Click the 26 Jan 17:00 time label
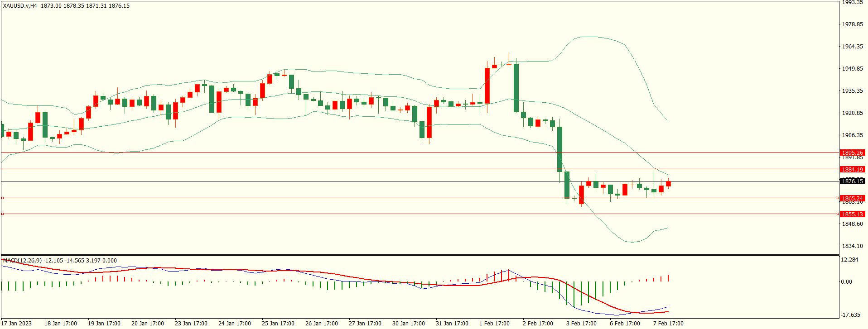The image size is (868, 329). (x=322, y=324)
